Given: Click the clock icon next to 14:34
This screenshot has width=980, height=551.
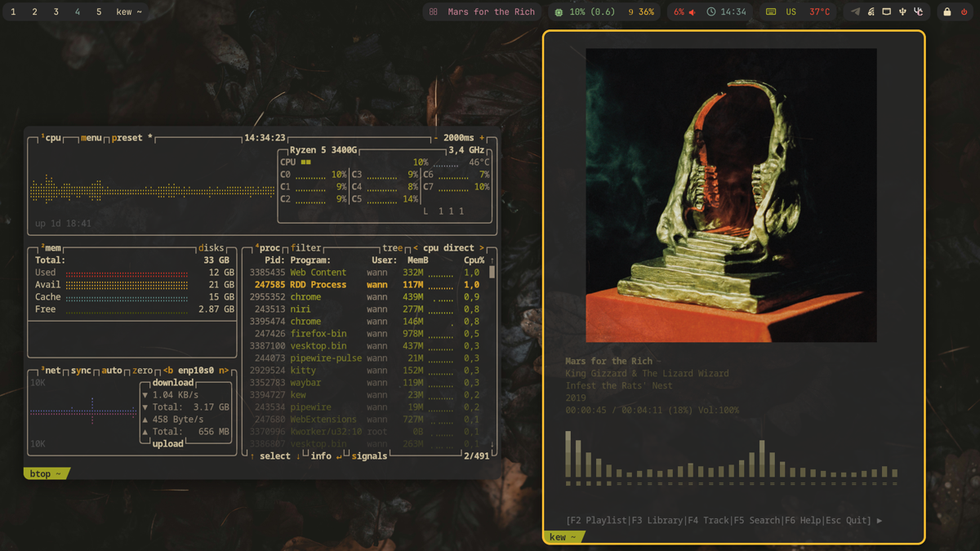Looking at the screenshot, I should point(711,12).
